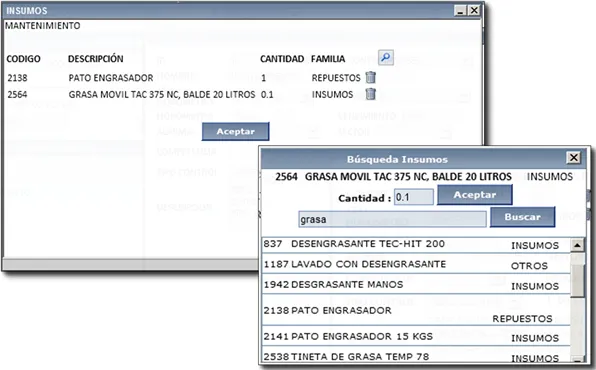Click the MANTENIMIENTO label
The image size is (596, 370).
click(43, 25)
